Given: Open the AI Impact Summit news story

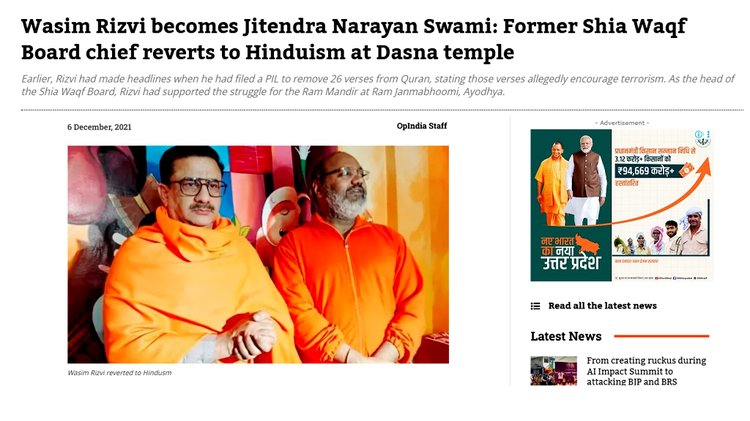Looking at the screenshot, I should point(646,371).
